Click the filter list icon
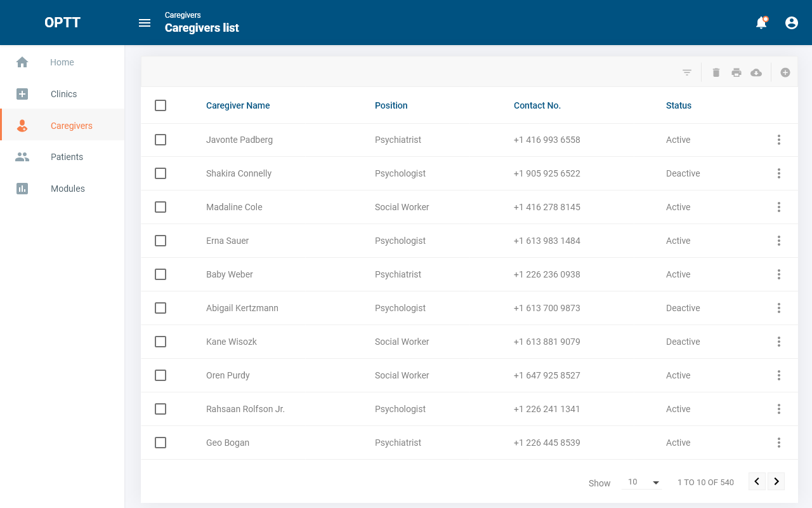Screen dimensions: 812x508 (687, 72)
